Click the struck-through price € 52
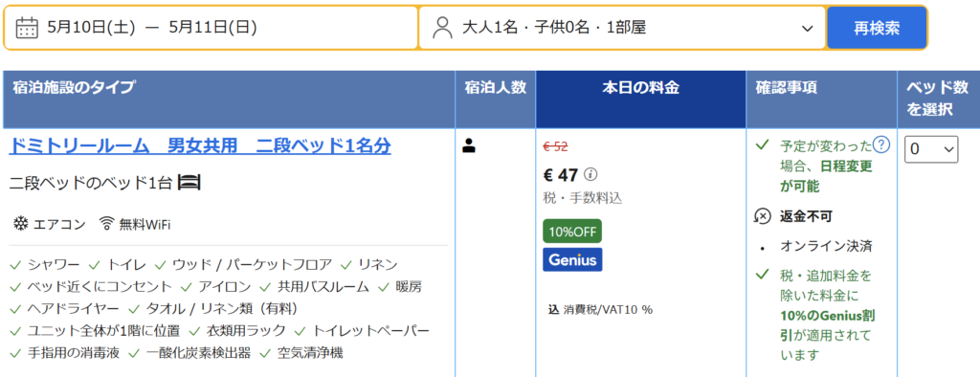Screen dimensions: 980x377 pyautogui.click(x=556, y=147)
